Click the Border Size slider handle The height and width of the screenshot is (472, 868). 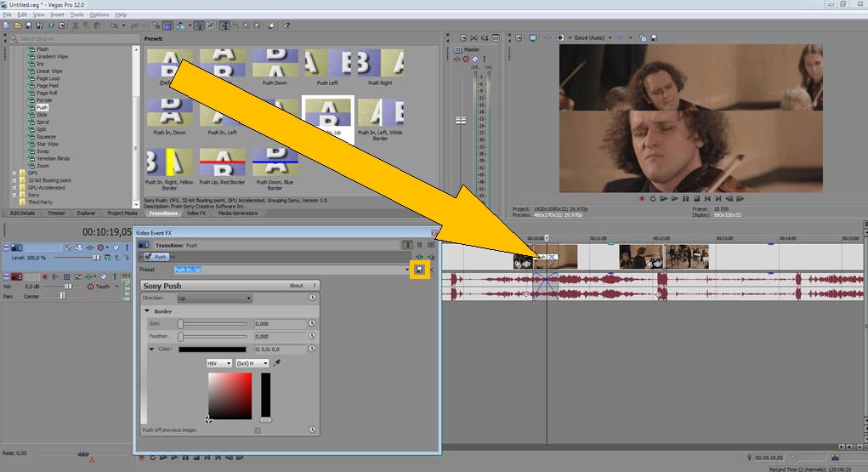coord(180,323)
